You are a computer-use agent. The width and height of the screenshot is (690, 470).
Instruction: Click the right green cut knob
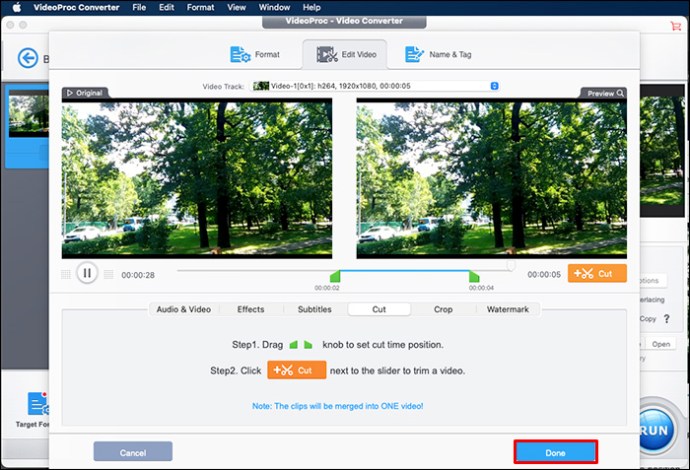click(x=474, y=277)
